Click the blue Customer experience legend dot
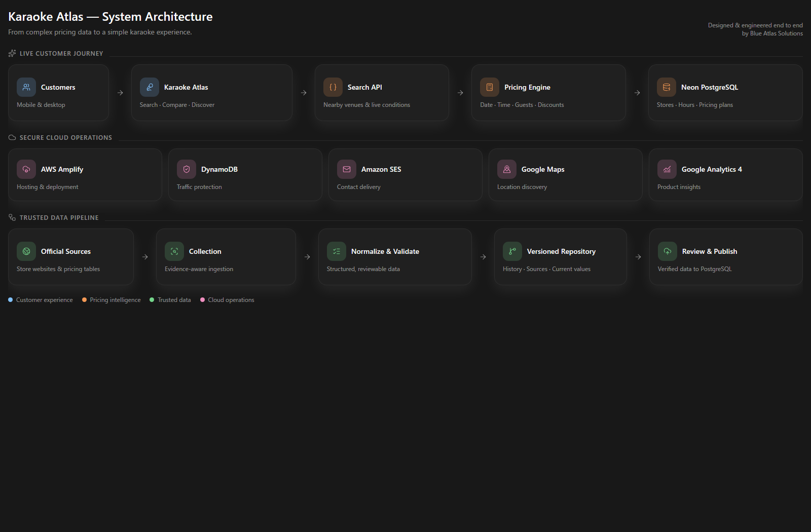The width and height of the screenshot is (811, 532). pyautogui.click(x=11, y=300)
